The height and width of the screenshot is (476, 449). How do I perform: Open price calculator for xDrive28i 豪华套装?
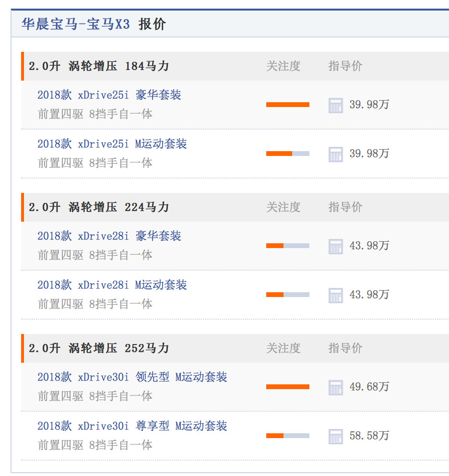[336, 246]
